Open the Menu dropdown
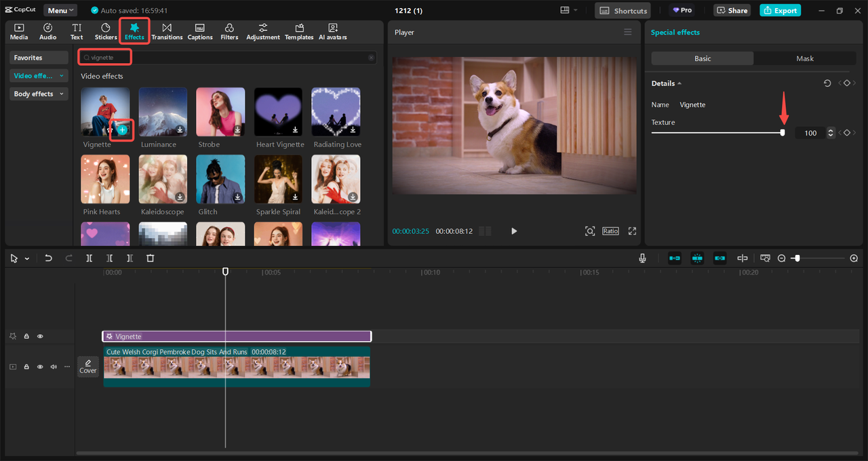The image size is (868, 461). tap(60, 10)
